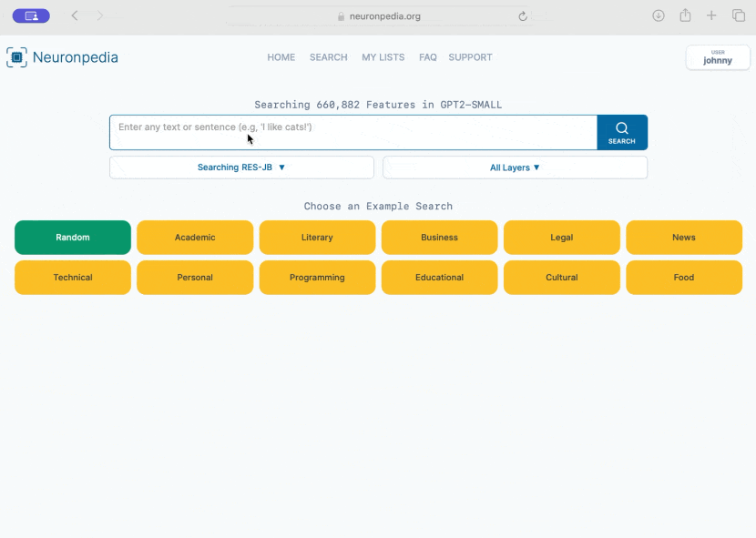Open the SUPPORT nav item
The width and height of the screenshot is (756, 538).
click(470, 57)
